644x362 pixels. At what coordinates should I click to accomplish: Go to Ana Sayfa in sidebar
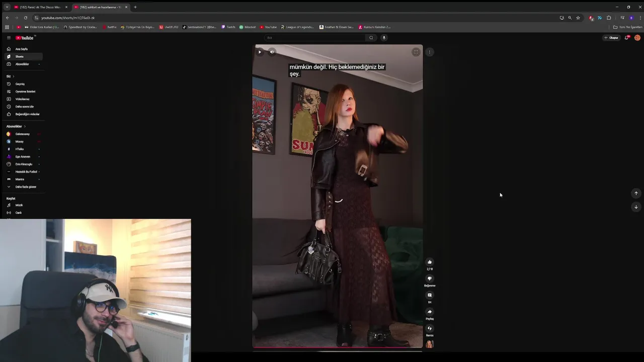click(x=24, y=49)
